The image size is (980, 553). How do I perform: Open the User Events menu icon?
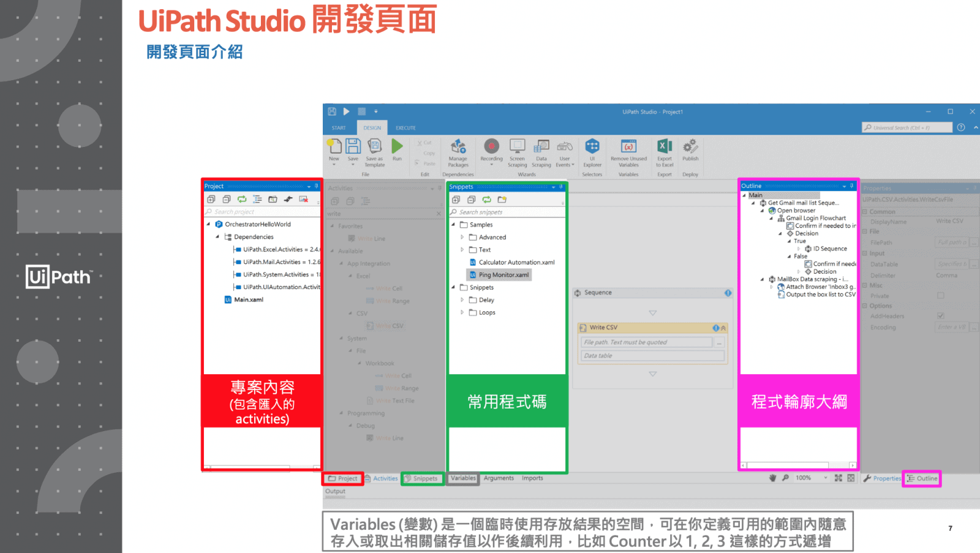tap(565, 146)
